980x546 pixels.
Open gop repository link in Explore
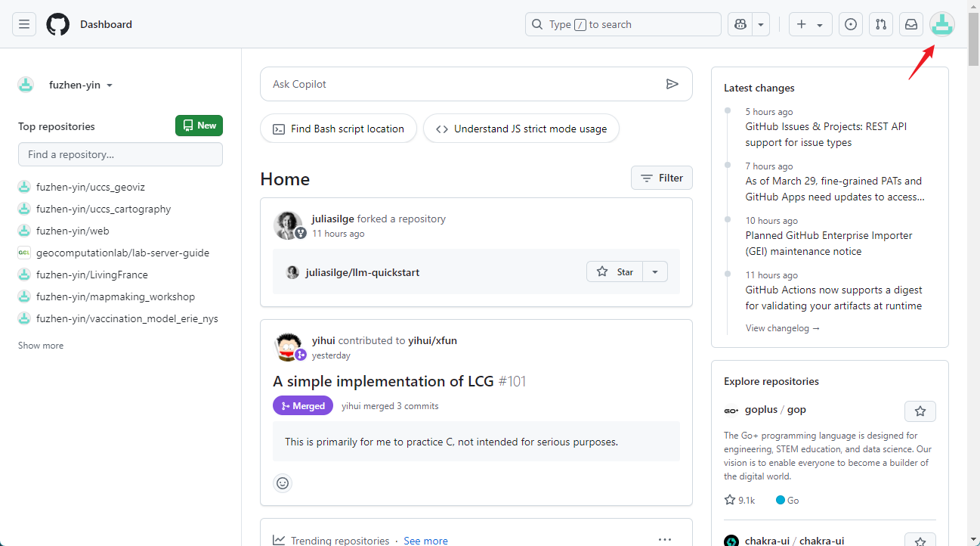tap(796, 409)
